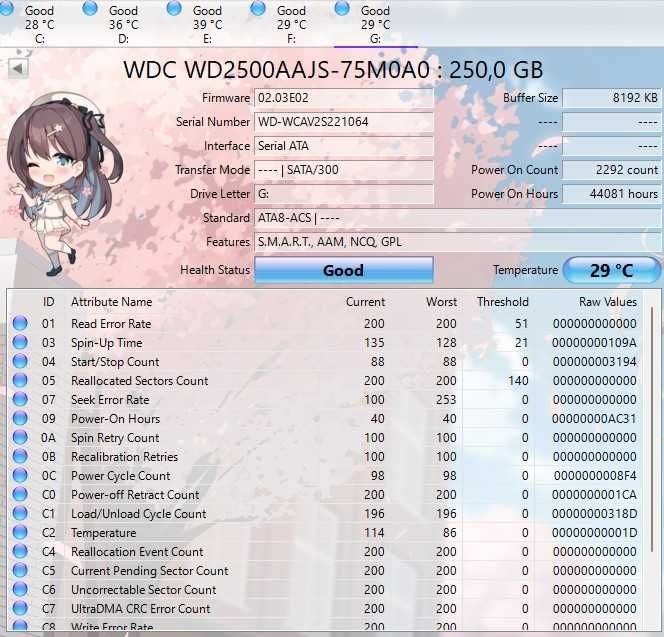Click the status orb for Reallocation Event Count
This screenshot has height=637, width=664.
[20, 551]
